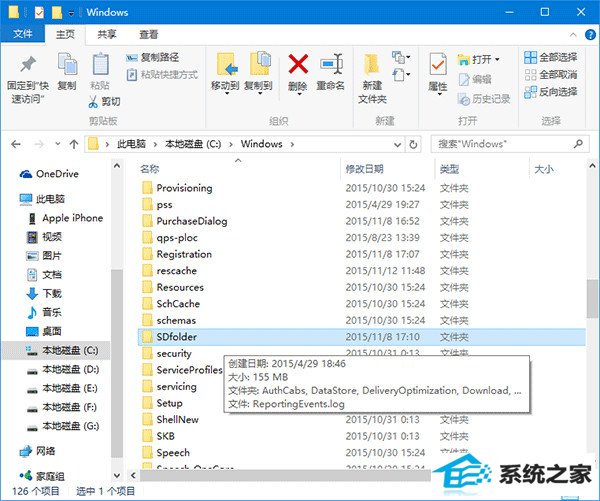Click the Open (打开) ribbon button

tap(478, 59)
